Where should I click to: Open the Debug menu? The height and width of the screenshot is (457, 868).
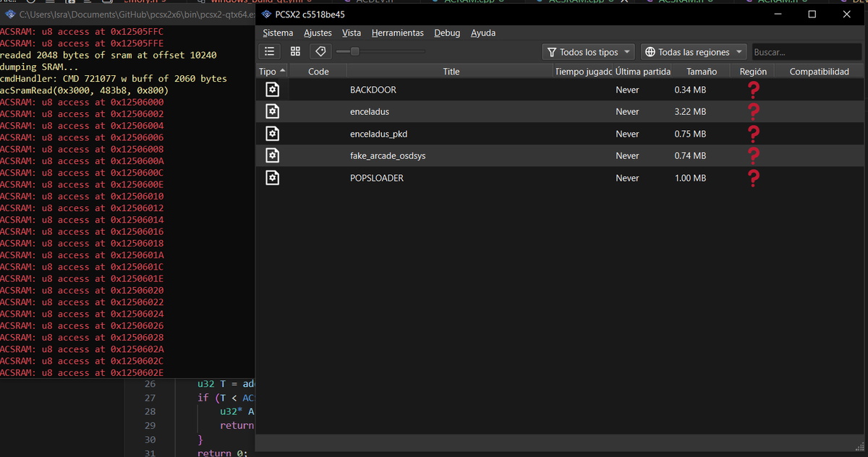point(447,33)
